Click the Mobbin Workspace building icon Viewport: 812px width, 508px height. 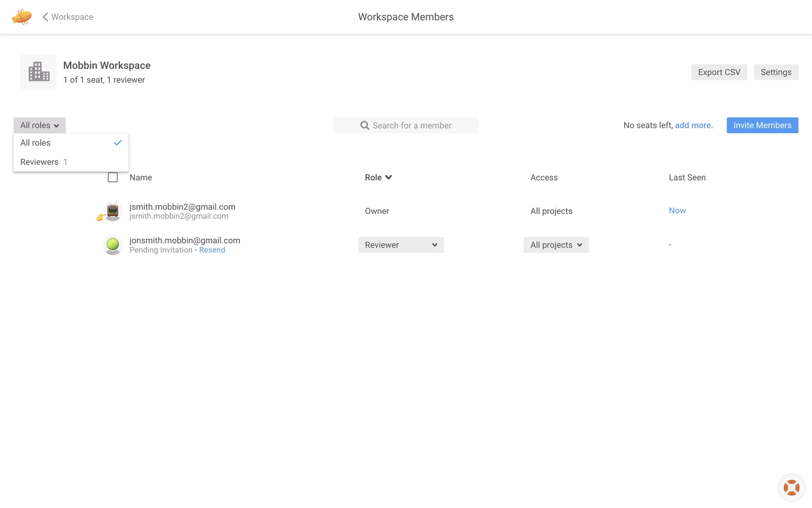click(38, 72)
